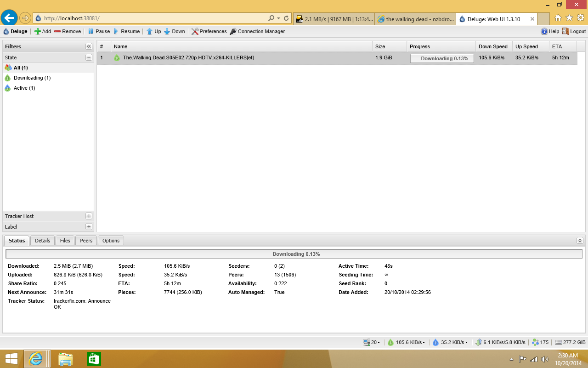588x368 pixels.
Task: Sort by the Progress column header
Action: click(x=441, y=46)
